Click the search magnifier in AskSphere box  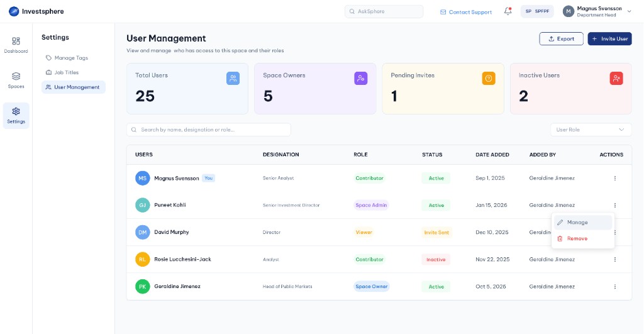coord(352,11)
